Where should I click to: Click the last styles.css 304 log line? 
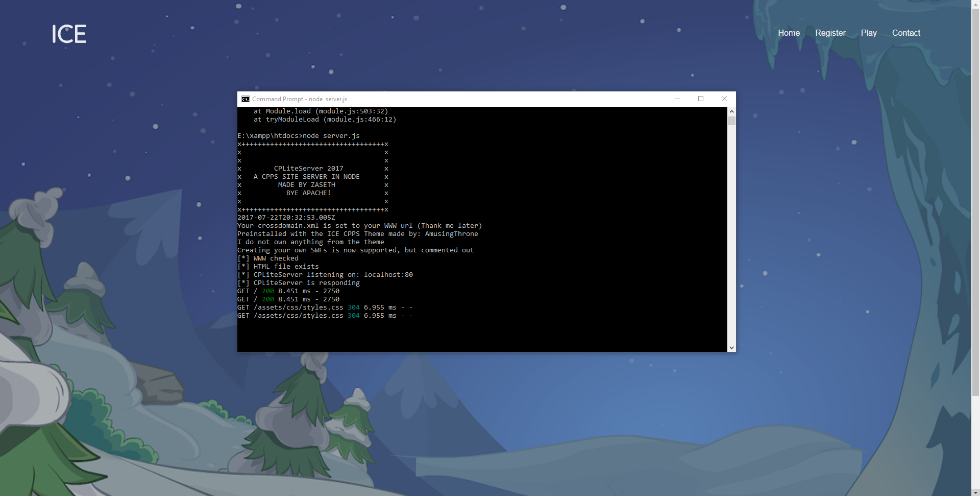[x=325, y=316]
